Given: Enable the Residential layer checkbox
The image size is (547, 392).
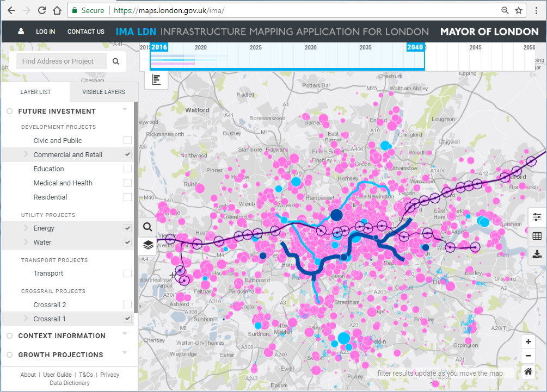Looking at the screenshot, I should coord(127,197).
